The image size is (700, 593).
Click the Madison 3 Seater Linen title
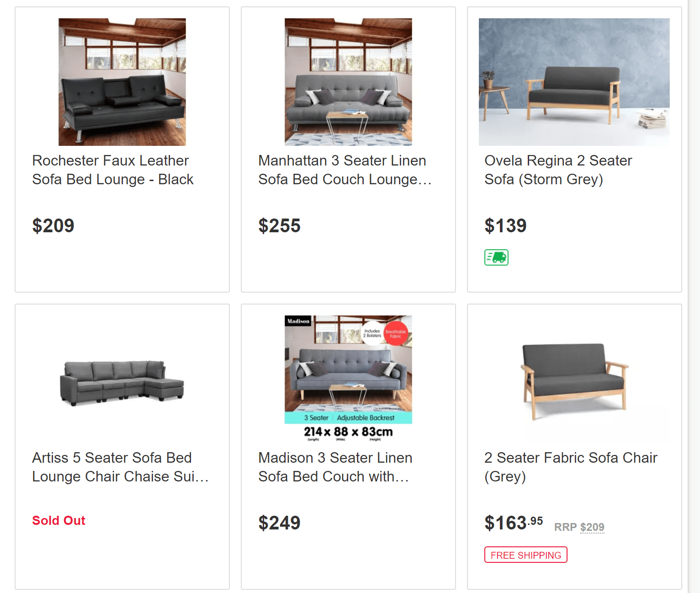click(335, 467)
